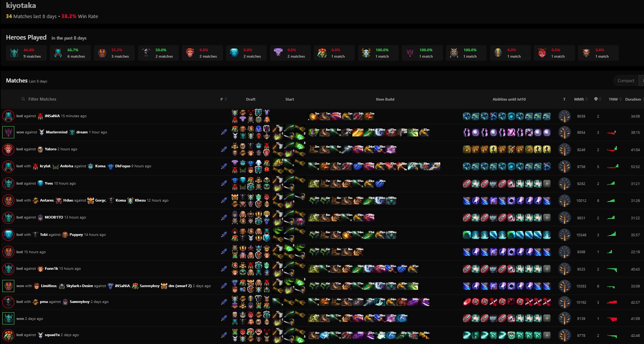This screenshot has width=644, height=344.
Task: Open the Puppey player link
Action: [76, 235]
